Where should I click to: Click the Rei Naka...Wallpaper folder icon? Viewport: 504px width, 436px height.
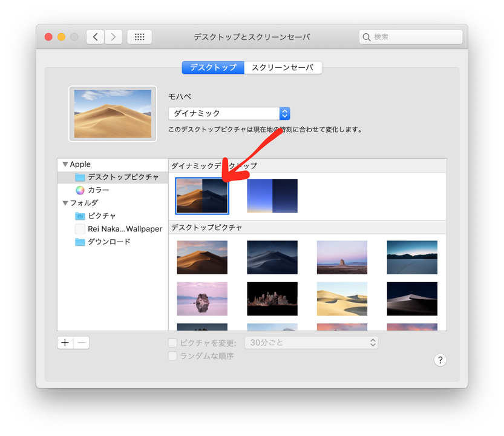[x=80, y=229]
